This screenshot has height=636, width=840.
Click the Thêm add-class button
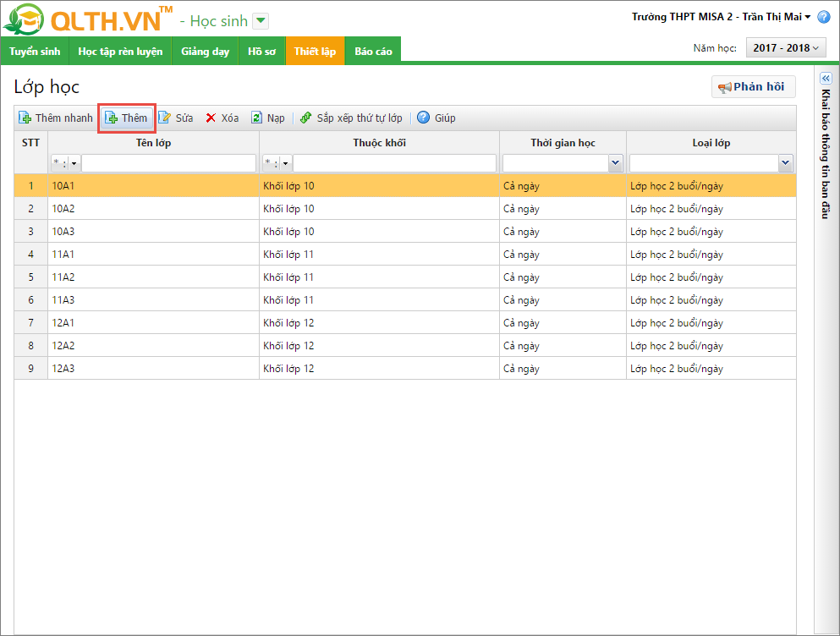tap(126, 118)
